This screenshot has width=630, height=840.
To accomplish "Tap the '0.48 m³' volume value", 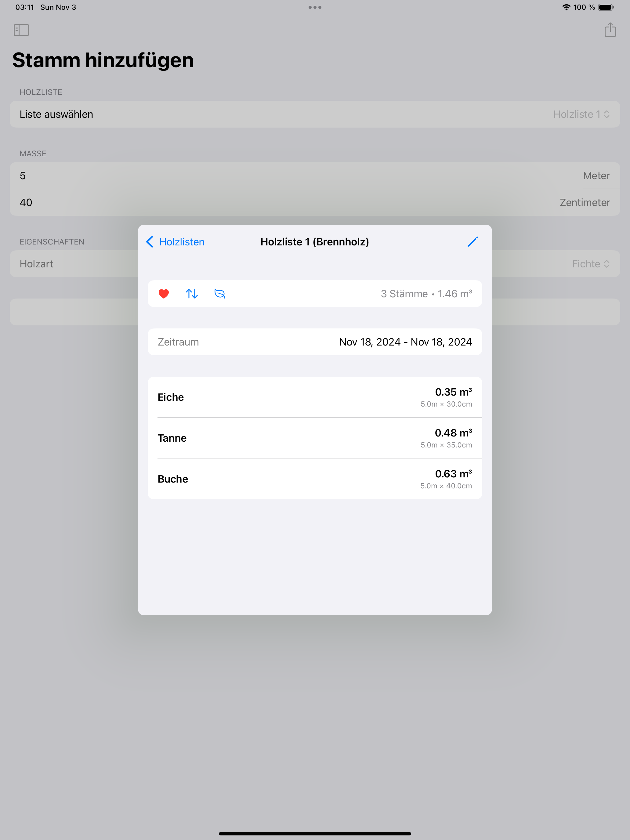I will click(x=453, y=433).
